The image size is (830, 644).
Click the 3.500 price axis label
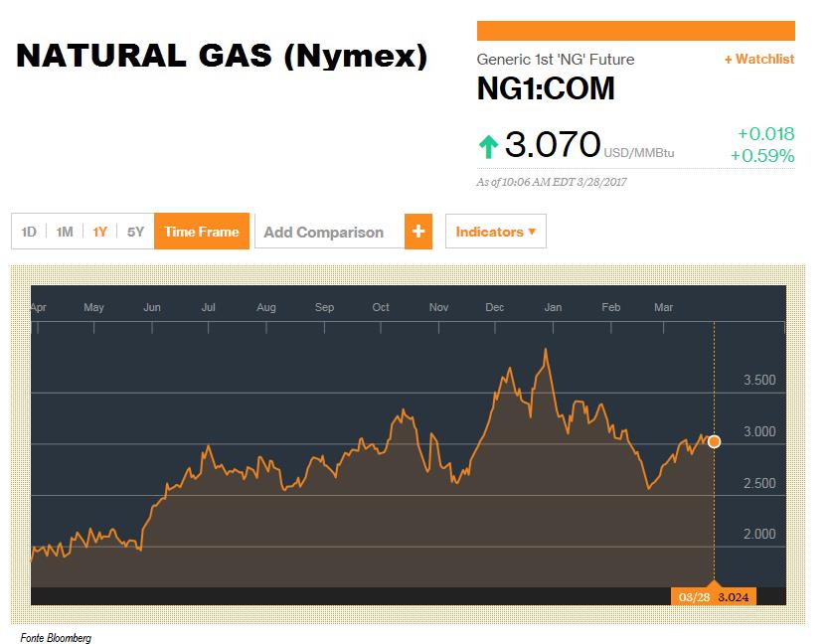[x=759, y=380]
